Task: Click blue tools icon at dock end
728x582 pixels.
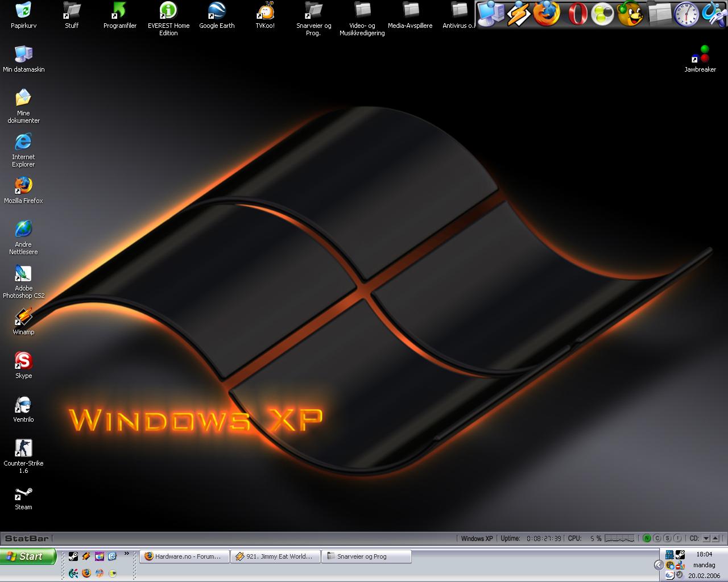Action: coord(714,14)
